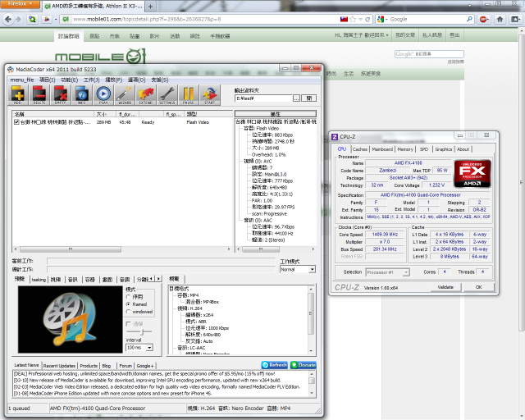Open the user greeting dropdown on Mobile01

[x=362, y=34]
